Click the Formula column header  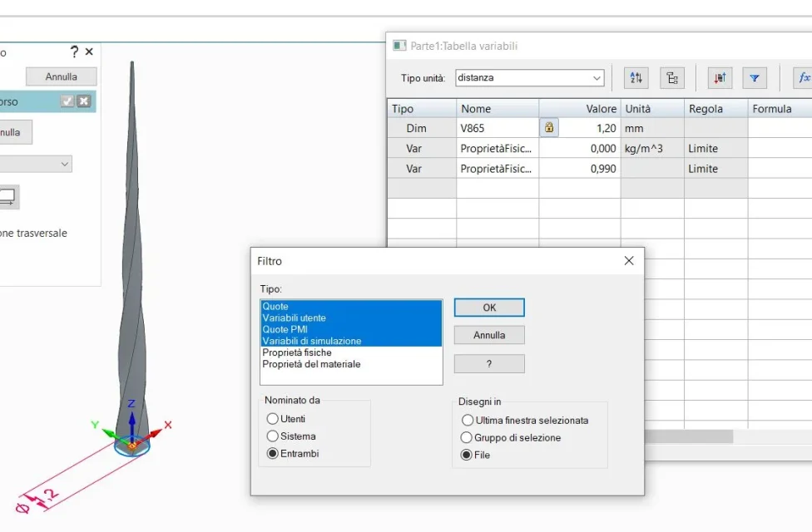[780, 109]
